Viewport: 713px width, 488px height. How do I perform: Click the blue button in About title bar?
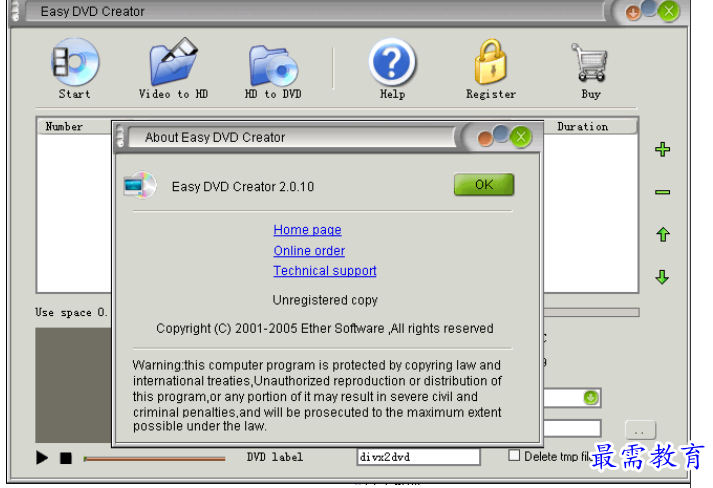(501, 134)
